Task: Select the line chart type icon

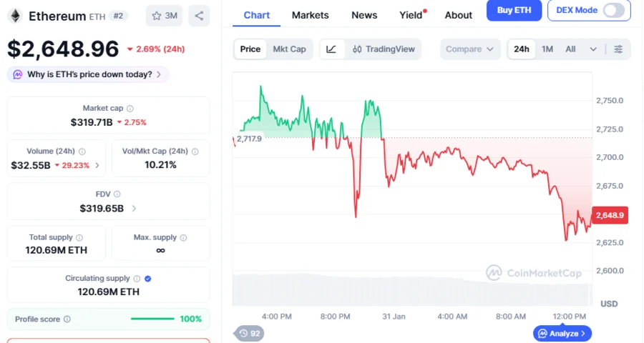Action: pyautogui.click(x=331, y=49)
